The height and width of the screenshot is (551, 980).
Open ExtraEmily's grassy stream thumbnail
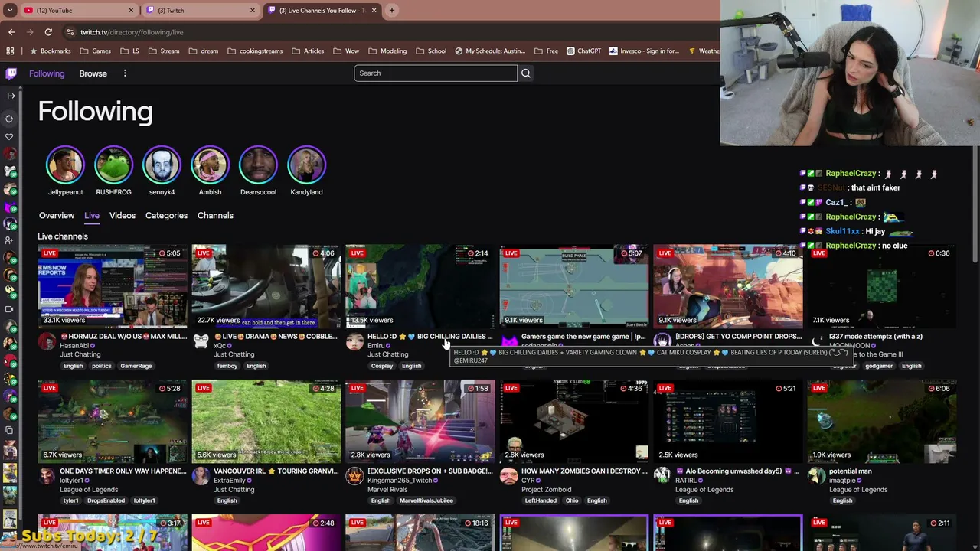pos(266,422)
